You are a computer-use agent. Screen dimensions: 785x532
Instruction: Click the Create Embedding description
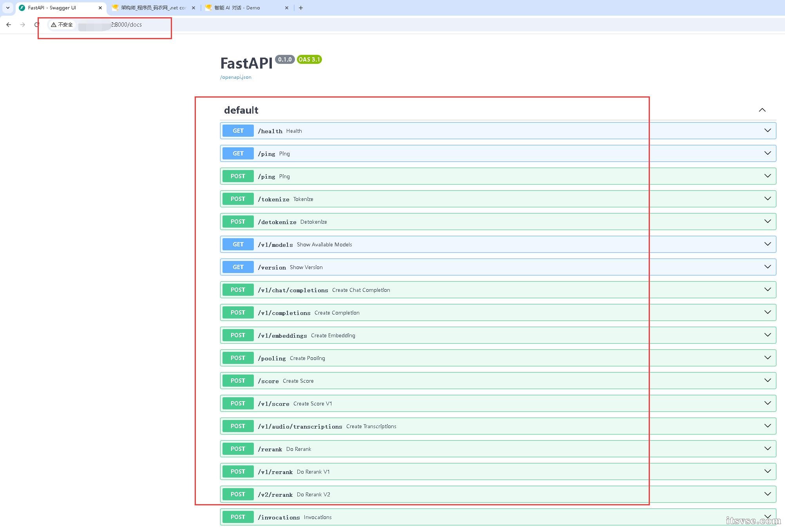(333, 335)
